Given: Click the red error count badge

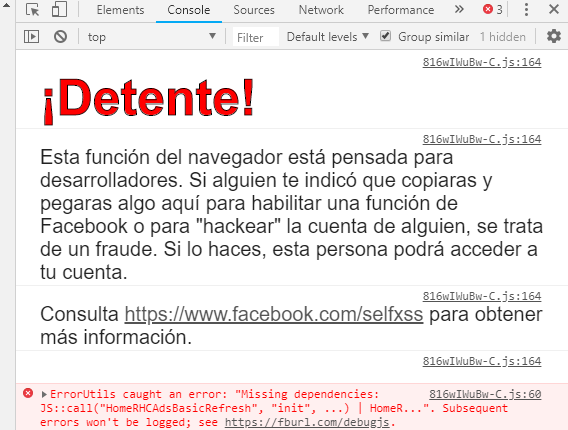Looking at the screenshot, I should (x=493, y=9).
